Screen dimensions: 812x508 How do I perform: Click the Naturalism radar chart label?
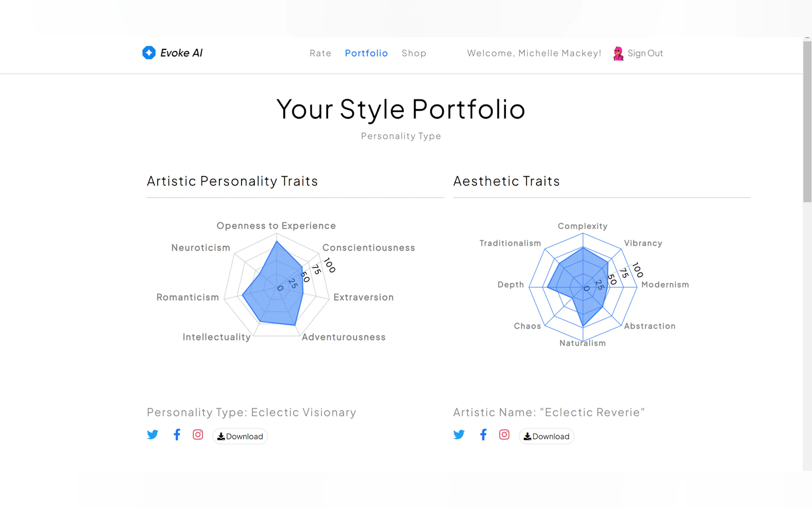[x=582, y=343]
